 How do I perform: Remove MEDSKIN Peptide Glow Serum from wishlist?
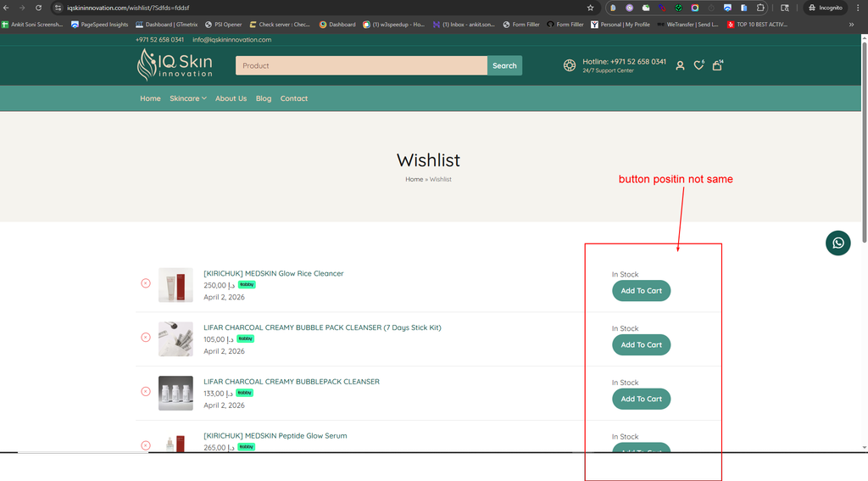tap(146, 445)
